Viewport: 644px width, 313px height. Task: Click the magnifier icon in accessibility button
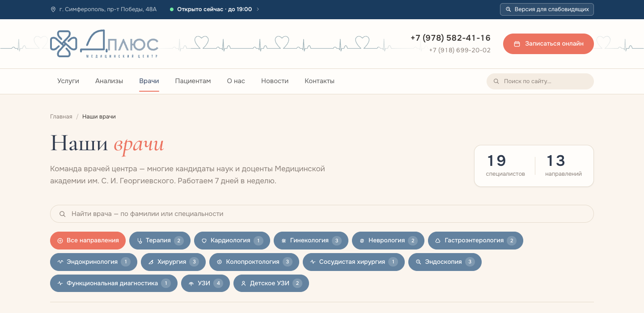[x=508, y=9]
